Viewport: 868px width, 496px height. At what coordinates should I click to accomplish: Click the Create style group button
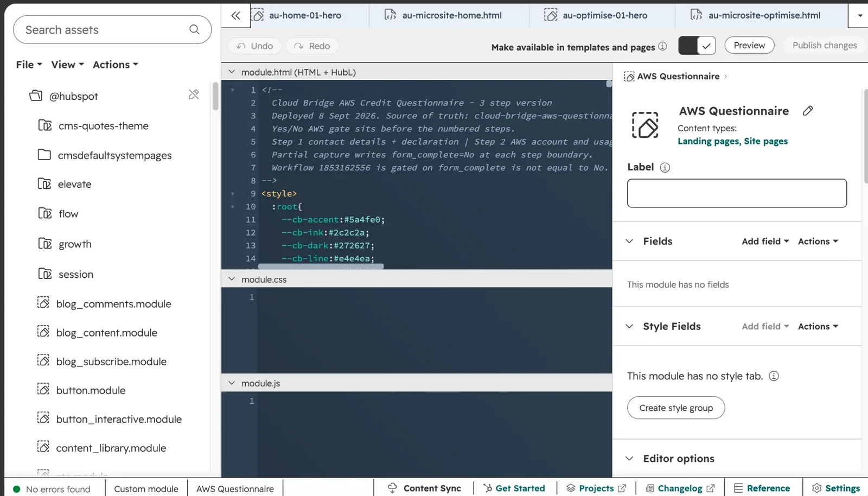coord(676,408)
